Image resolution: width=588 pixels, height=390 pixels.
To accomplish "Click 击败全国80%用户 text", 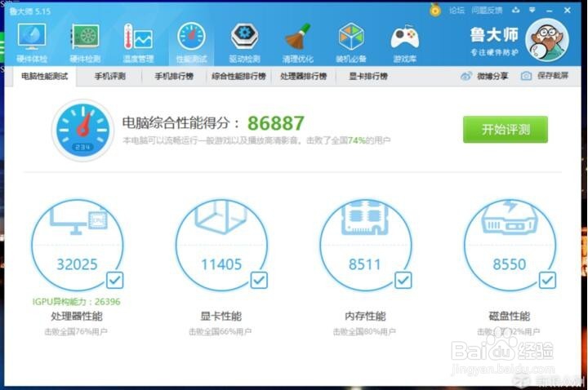I will [364, 331].
